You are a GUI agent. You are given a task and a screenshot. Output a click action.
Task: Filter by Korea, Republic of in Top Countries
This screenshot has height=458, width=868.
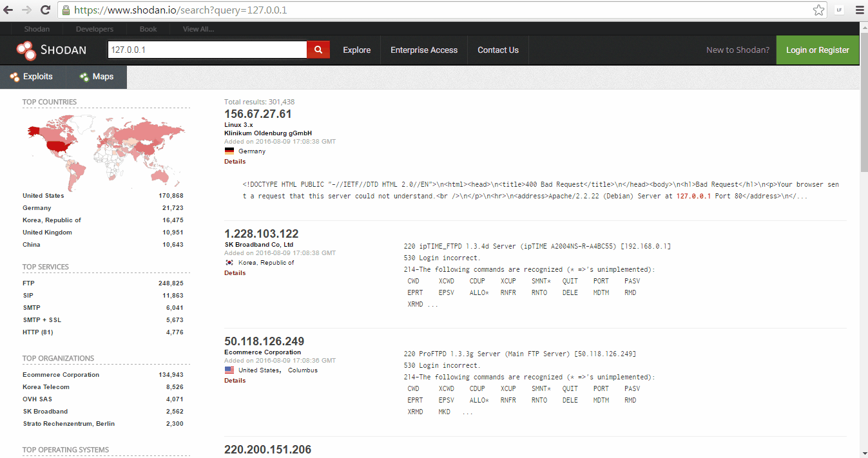[52, 220]
